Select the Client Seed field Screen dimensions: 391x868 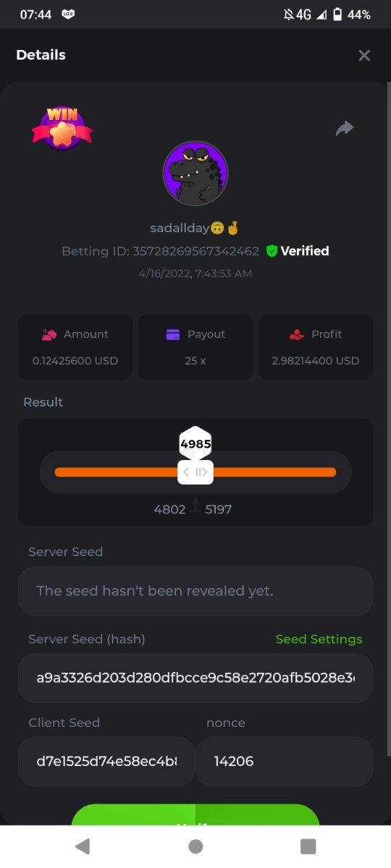pos(106,762)
